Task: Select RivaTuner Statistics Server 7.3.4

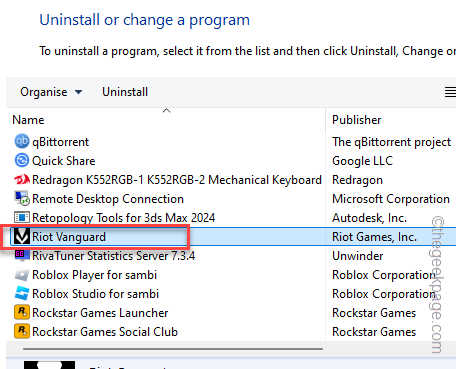Action: pos(113,256)
